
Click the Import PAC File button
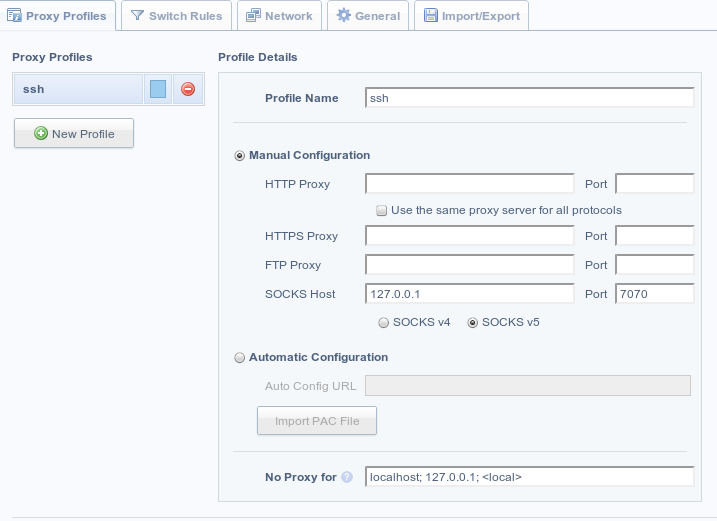[317, 421]
